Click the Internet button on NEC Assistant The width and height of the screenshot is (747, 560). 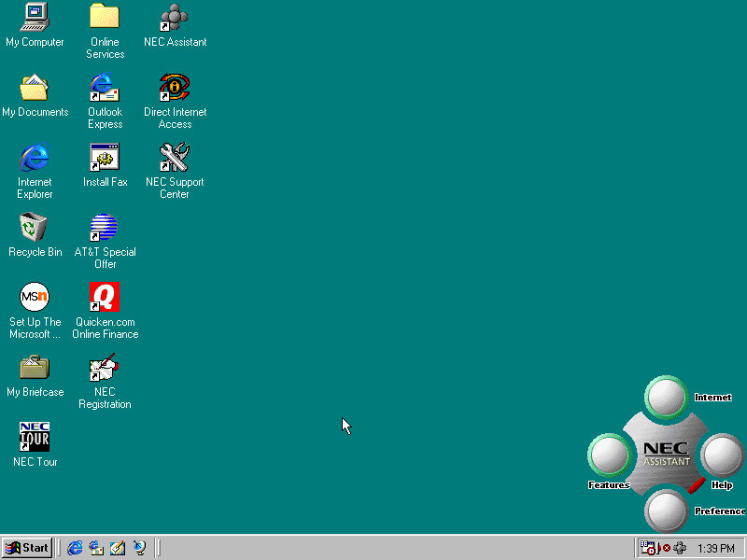click(x=666, y=398)
